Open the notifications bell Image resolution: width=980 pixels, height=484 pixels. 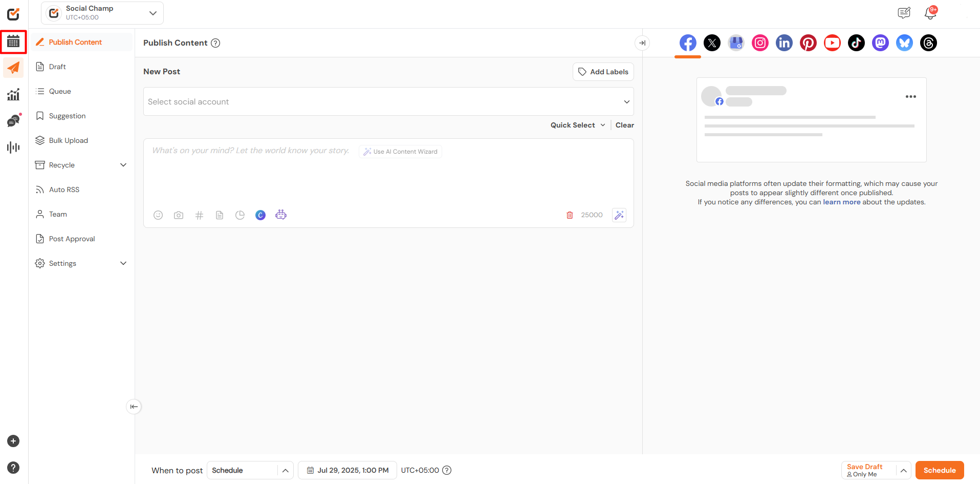(930, 13)
